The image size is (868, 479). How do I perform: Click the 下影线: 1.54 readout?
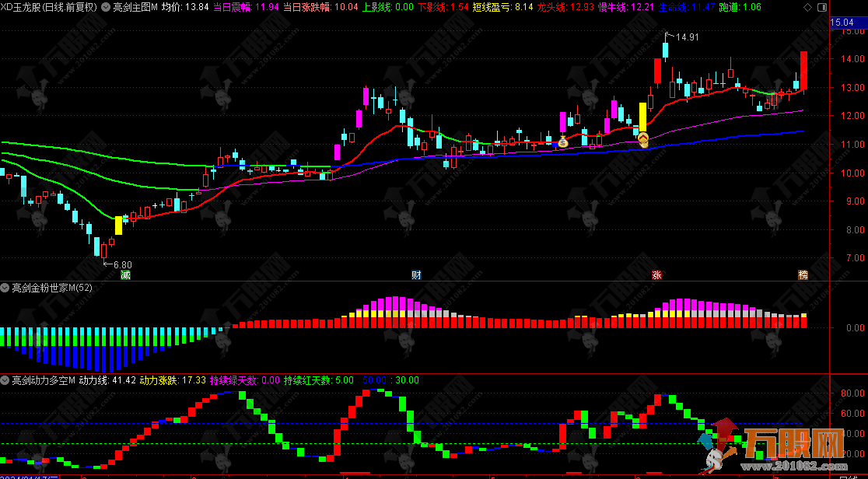click(x=443, y=7)
